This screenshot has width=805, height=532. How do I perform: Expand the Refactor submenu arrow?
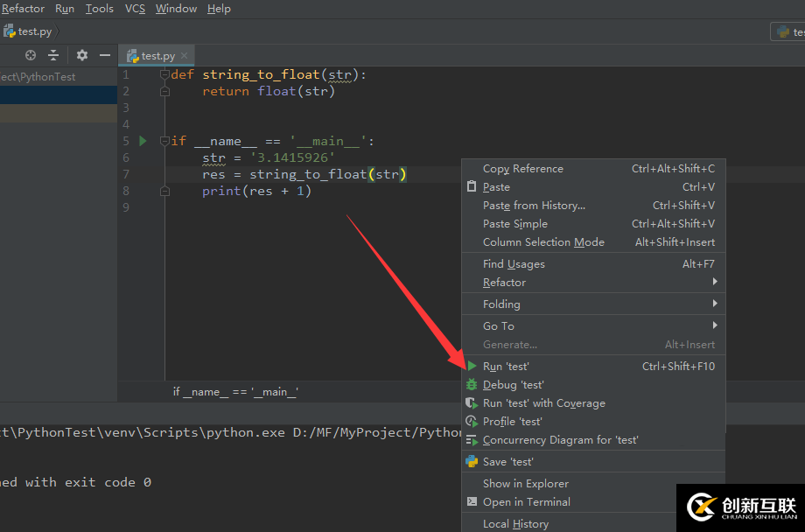coord(715,282)
